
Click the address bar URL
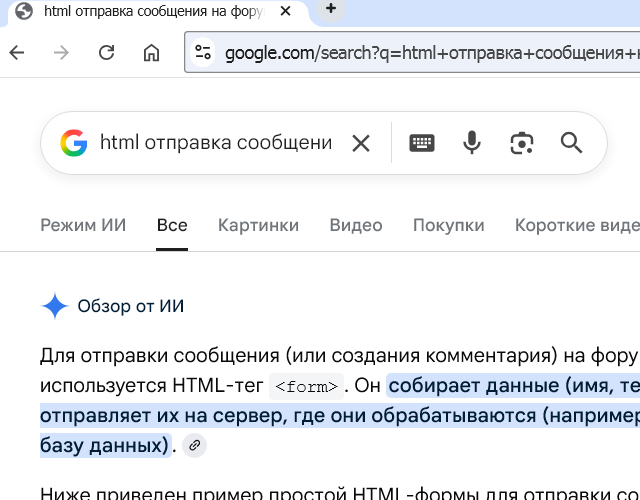tap(432, 53)
